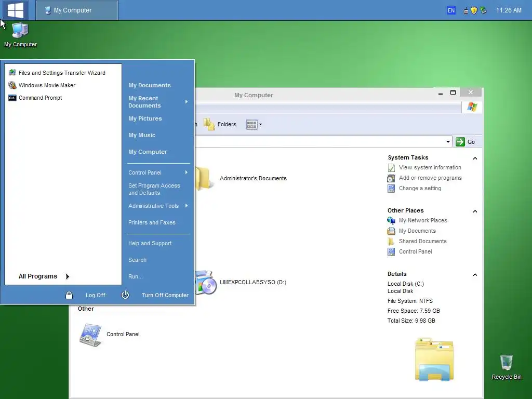Open Search from Start menu

[137, 260]
